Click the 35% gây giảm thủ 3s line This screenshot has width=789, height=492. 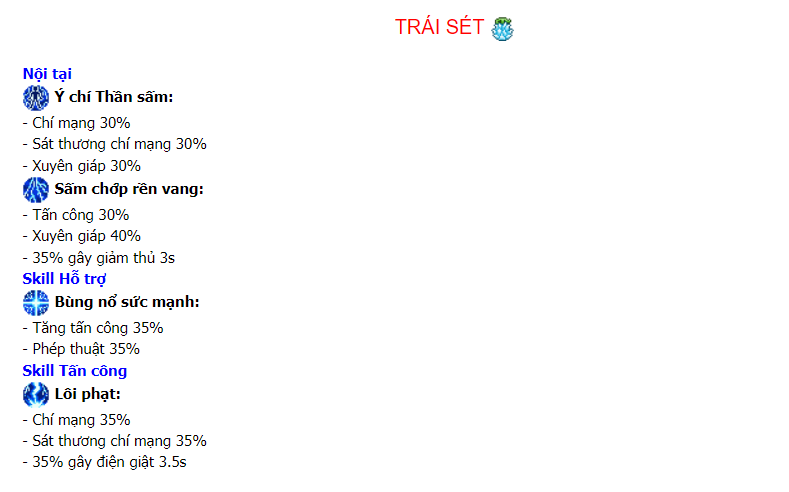[99, 258]
